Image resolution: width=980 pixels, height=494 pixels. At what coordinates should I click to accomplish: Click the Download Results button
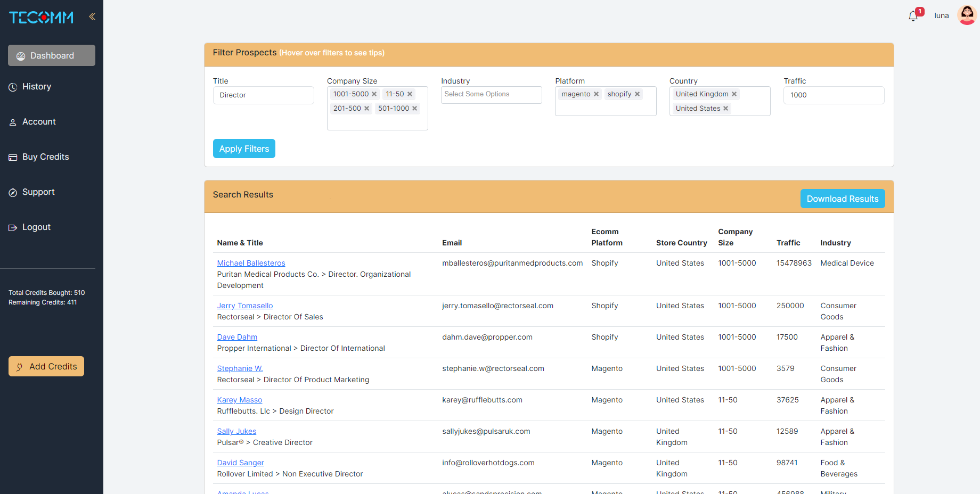(x=843, y=199)
